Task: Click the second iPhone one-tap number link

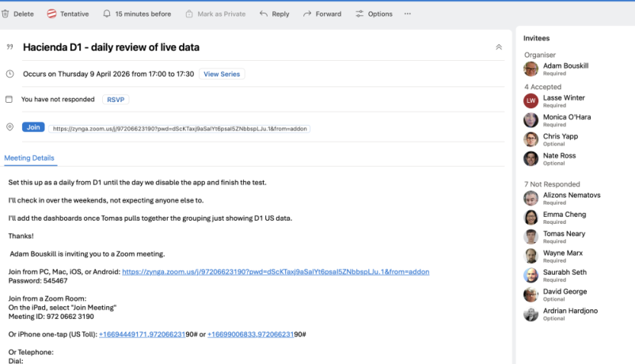Action: click(x=257, y=335)
